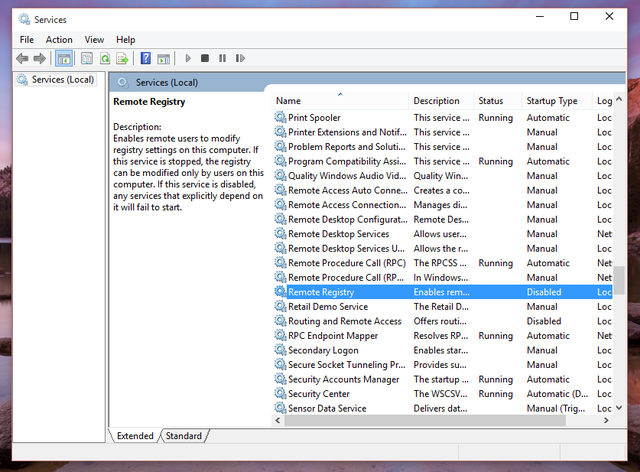Click the Export List toolbar icon
The height and width of the screenshot is (472, 640).
(122, 58)
